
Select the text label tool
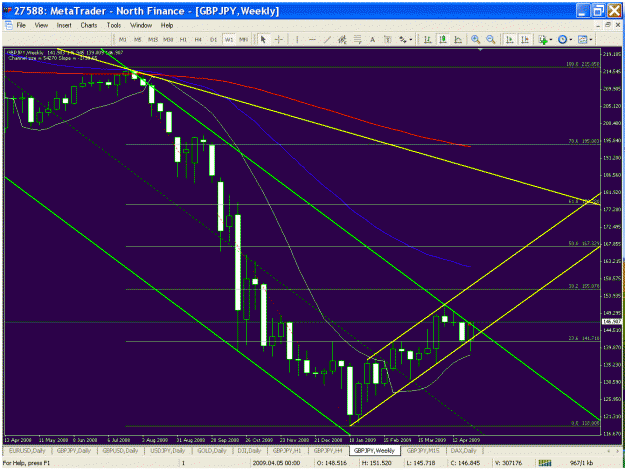[x=387, y=39]
